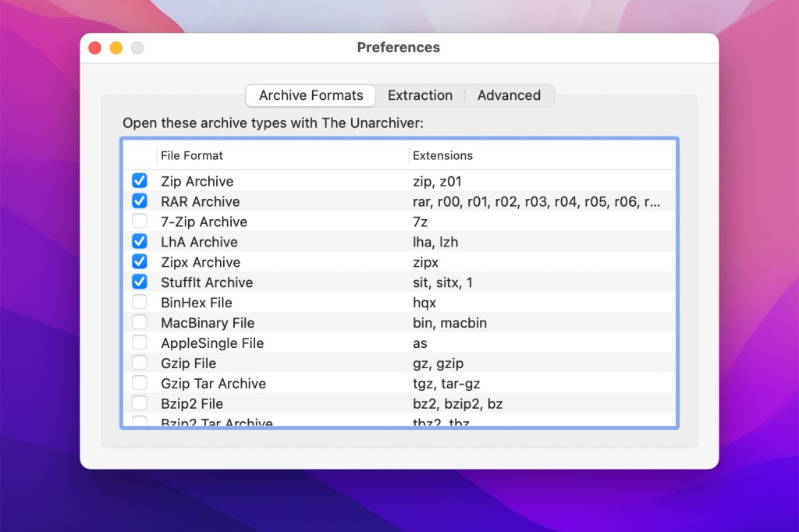Click the 'tgz, tar-gz' extensions cell

pyautogui.click(x=446, y=384)
